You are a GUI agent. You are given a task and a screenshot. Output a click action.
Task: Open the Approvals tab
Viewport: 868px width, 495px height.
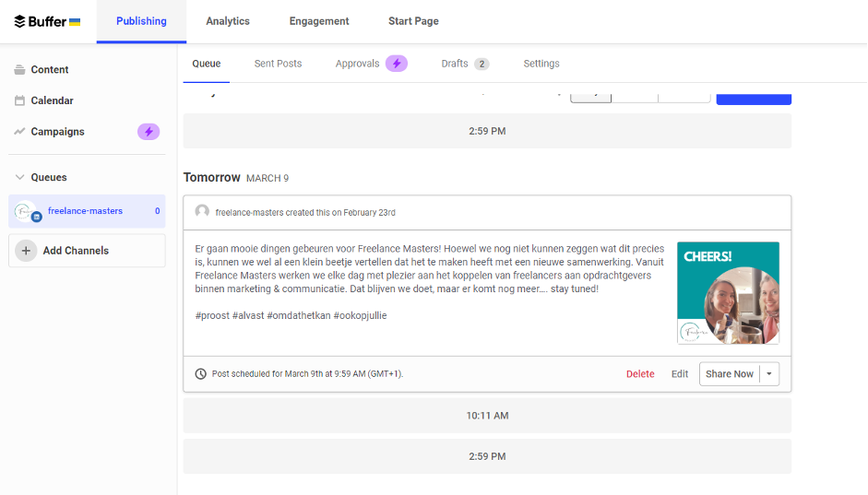(358, 64)
